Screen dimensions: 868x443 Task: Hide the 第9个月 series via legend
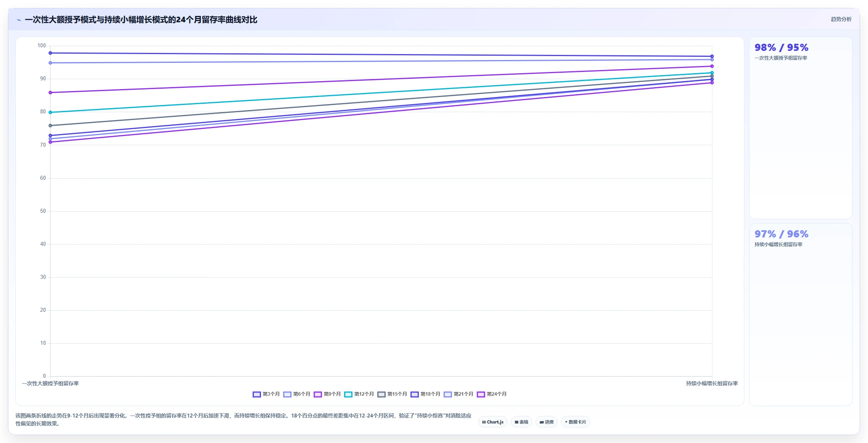(327, 394)
